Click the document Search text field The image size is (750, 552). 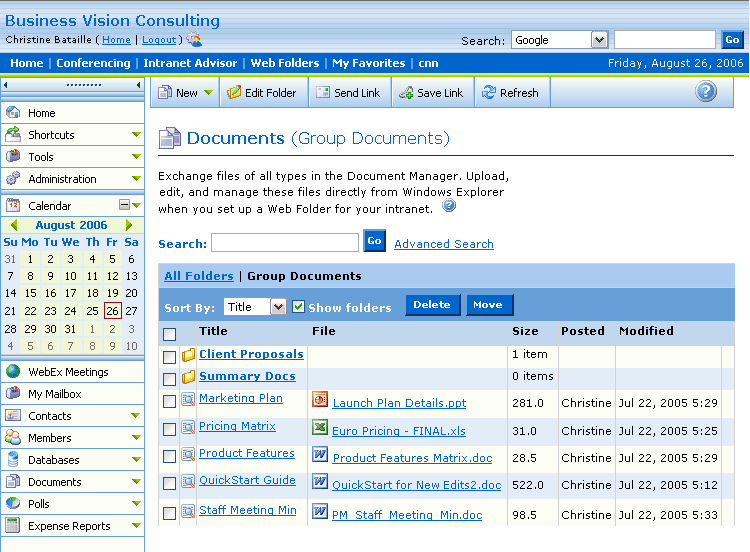click(284, 242)
